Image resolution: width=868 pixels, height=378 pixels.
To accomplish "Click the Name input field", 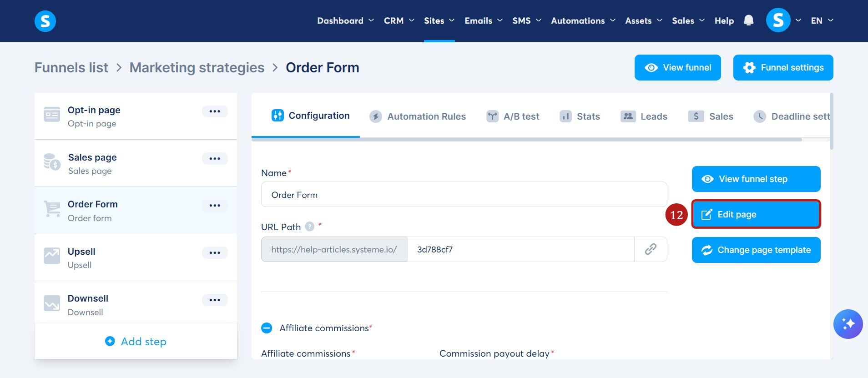I will pos(464,194).
